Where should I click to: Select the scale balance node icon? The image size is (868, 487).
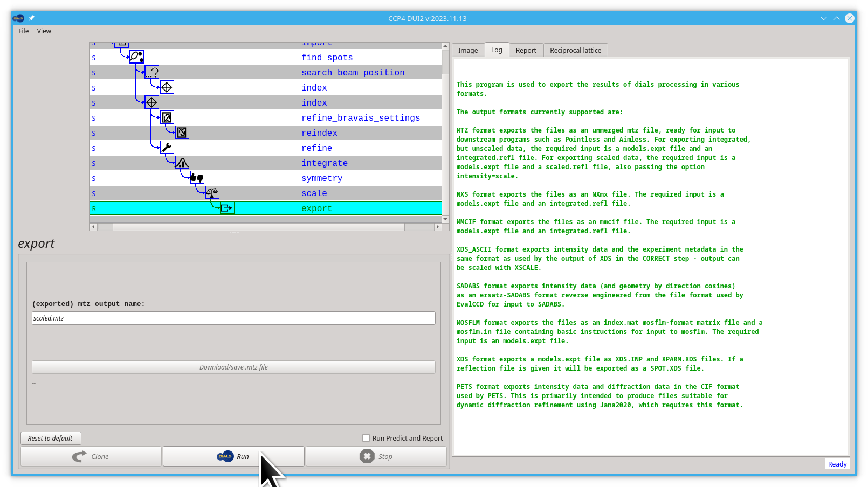[x=212, y=192]
